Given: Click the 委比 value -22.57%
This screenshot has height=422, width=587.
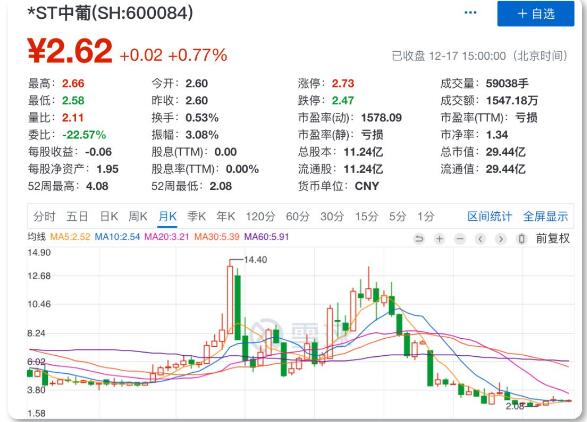Looking at the screenshot, I should pyautogui.click(x=84, y=135).
